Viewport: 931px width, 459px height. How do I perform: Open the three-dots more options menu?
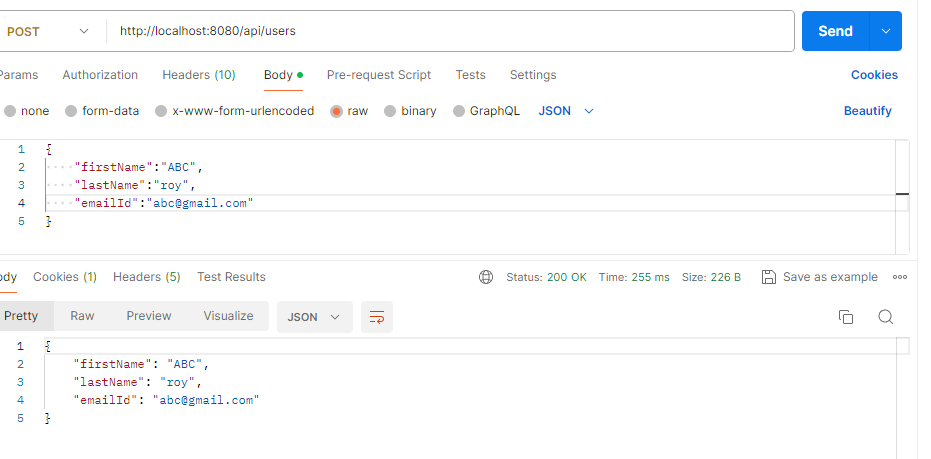point(900,277)
